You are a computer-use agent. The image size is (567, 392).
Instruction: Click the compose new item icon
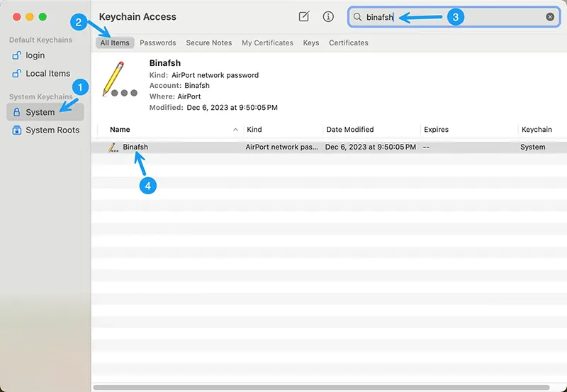304,16
